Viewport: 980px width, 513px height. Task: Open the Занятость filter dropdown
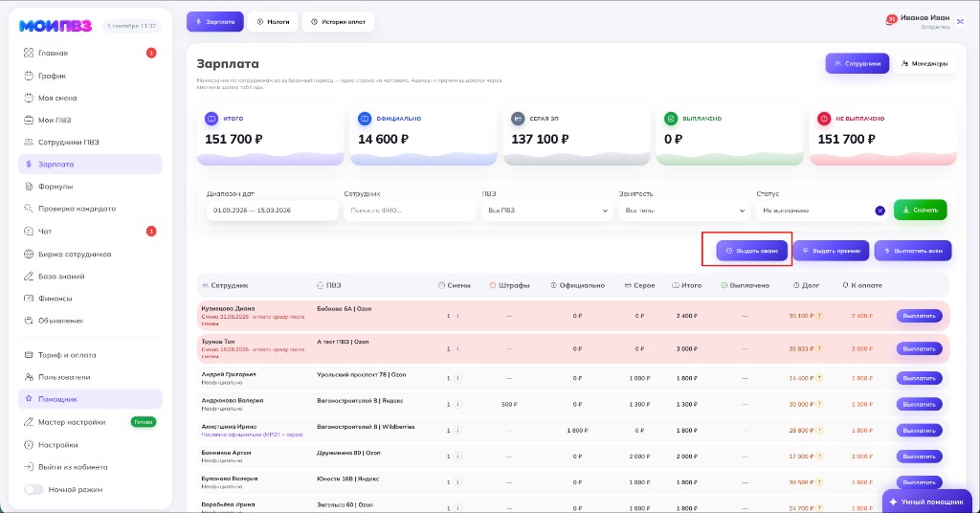pos(684,211)
